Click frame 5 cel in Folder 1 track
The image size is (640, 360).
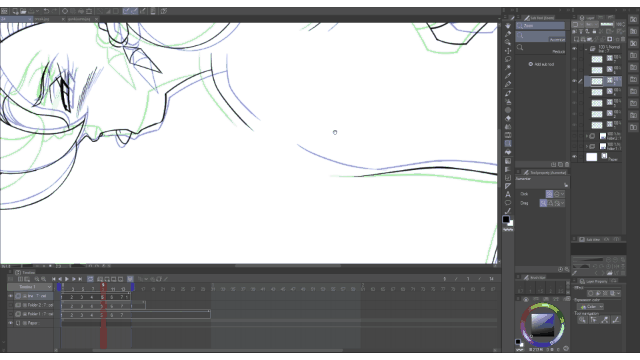tap(102, 315)
